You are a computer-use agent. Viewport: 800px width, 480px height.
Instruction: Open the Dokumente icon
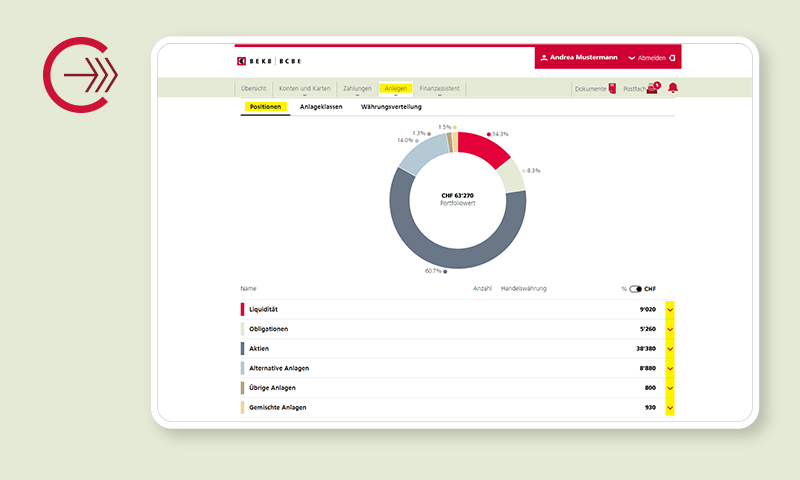click(612, 88)
